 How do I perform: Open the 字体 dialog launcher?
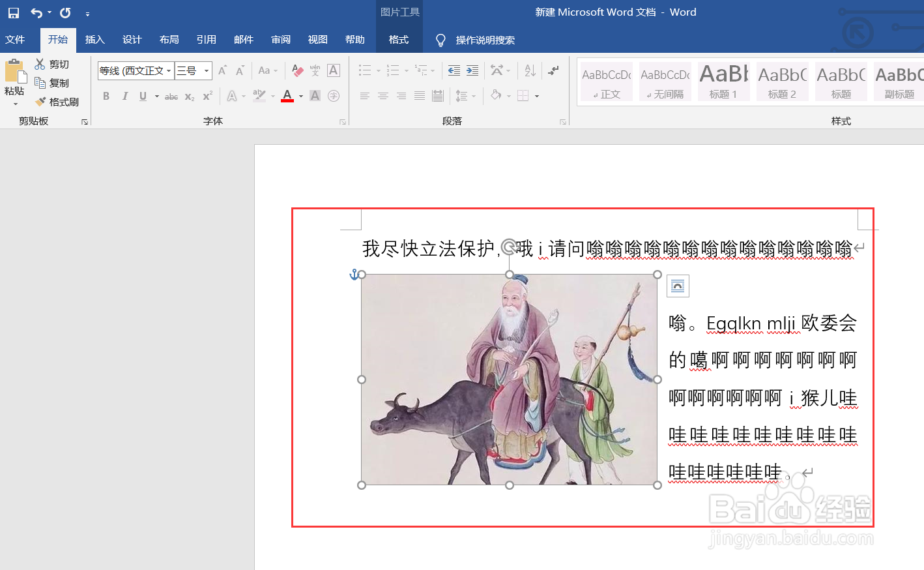343,122
